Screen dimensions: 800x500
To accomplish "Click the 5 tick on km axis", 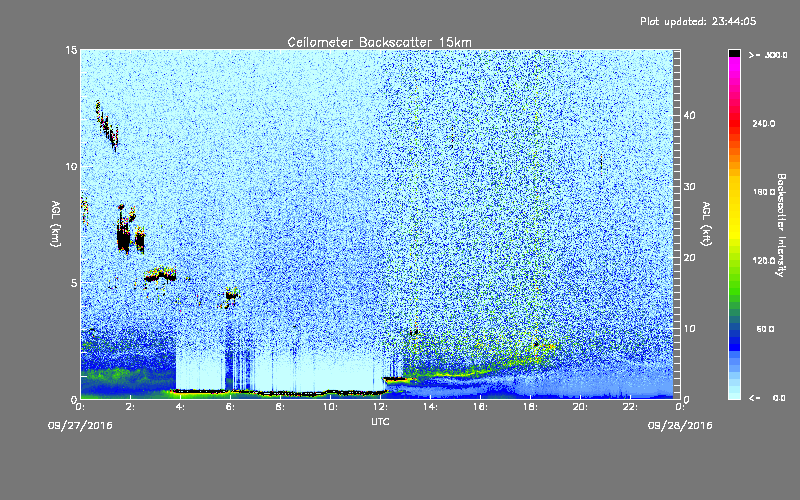I will pyautogui.click(x=74, y=283).
